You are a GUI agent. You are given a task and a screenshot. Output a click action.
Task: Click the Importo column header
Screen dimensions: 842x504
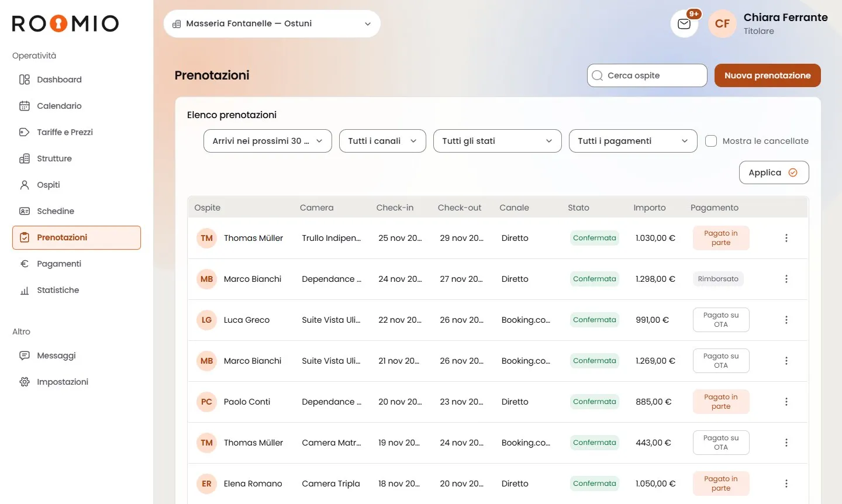pyautogui.click(x=650, y=208)
